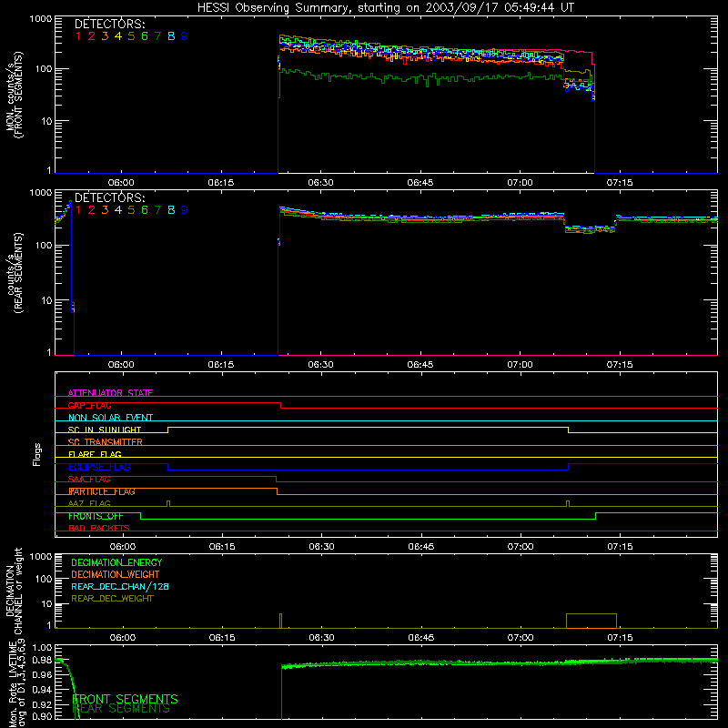Click cyan detector 8 in front segments legend

171,36
